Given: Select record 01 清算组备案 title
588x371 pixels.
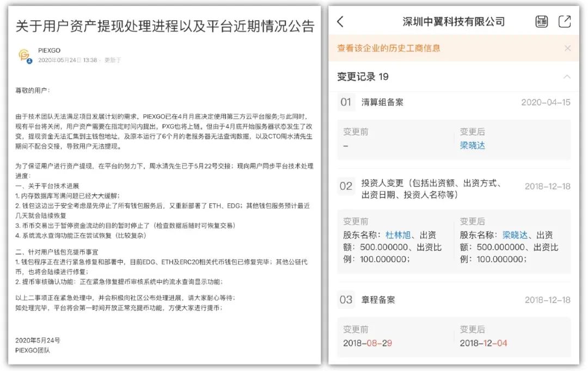Looking at the screenshot, I should click(382, 102).
